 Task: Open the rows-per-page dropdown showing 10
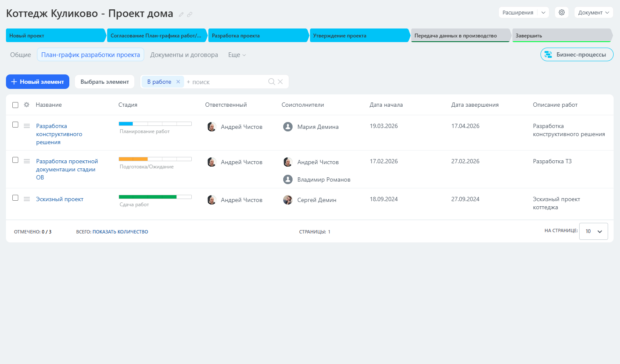click(593, 231)
